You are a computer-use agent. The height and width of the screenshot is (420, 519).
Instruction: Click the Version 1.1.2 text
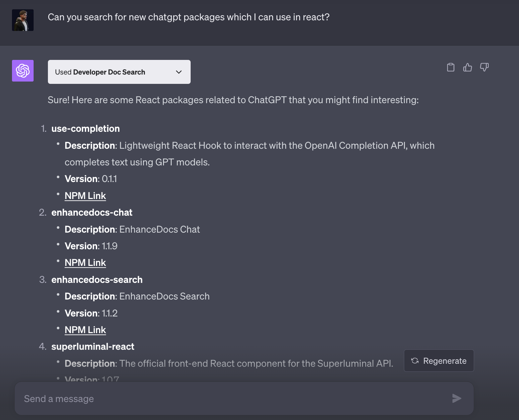(91, 313)
